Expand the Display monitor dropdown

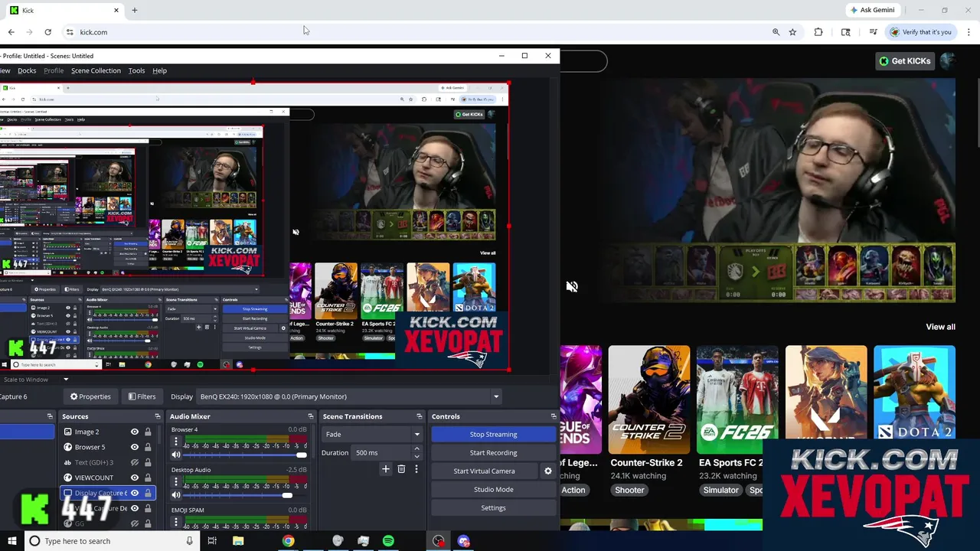[x=496, y=396]
